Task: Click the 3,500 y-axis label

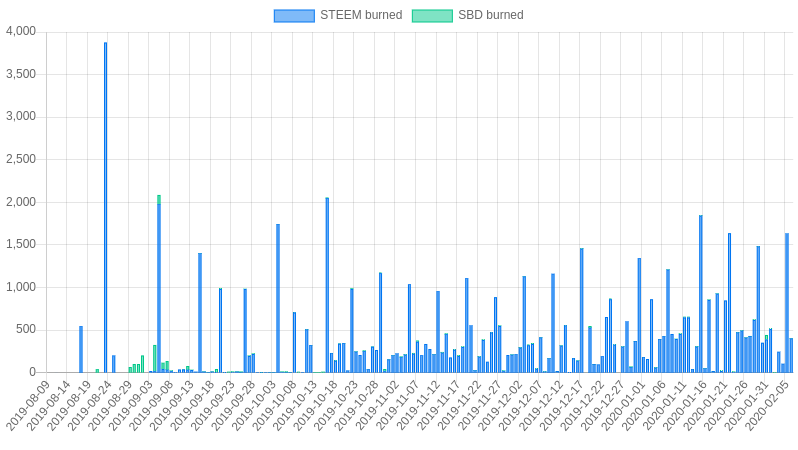Action: pyautogui.click(x=21, y=74)
